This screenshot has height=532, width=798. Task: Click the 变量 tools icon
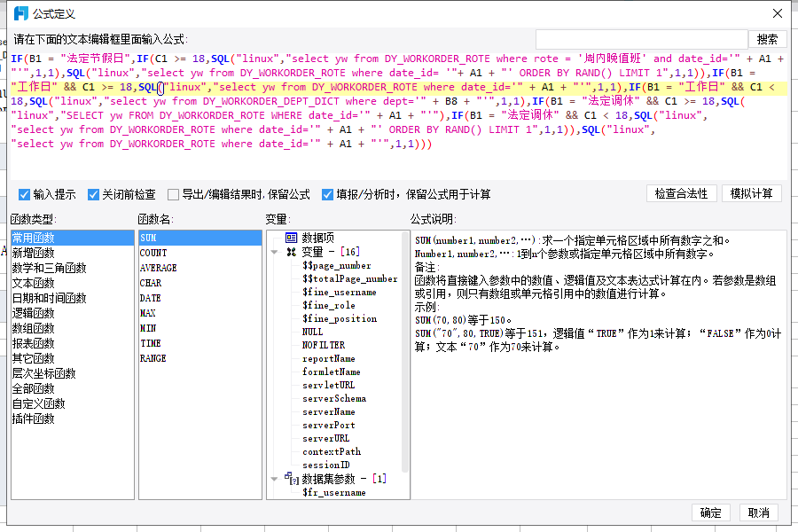291,252
